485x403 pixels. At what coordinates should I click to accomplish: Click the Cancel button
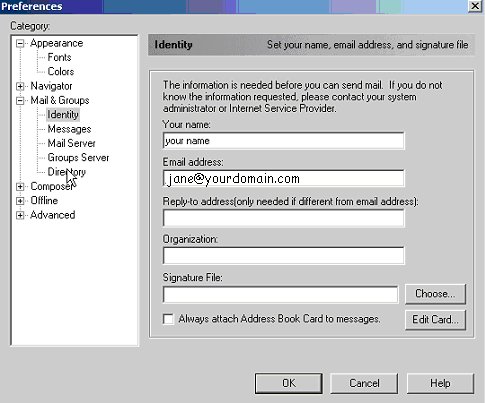[364, 383]
